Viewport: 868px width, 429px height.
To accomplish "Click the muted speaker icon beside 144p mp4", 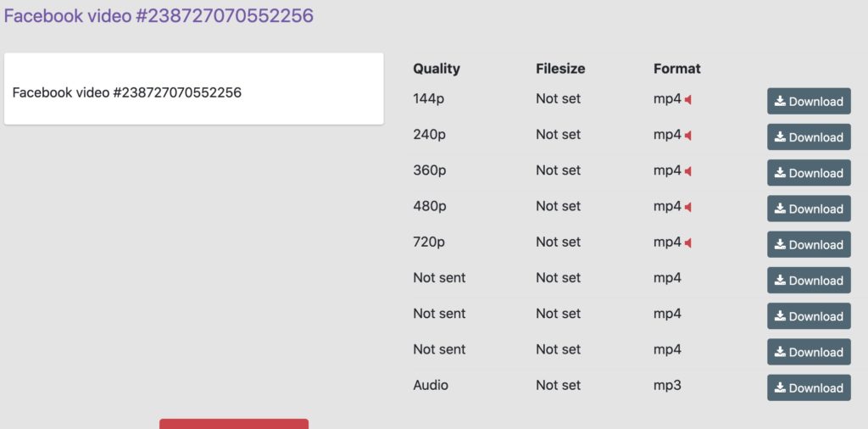I will 688,100.
